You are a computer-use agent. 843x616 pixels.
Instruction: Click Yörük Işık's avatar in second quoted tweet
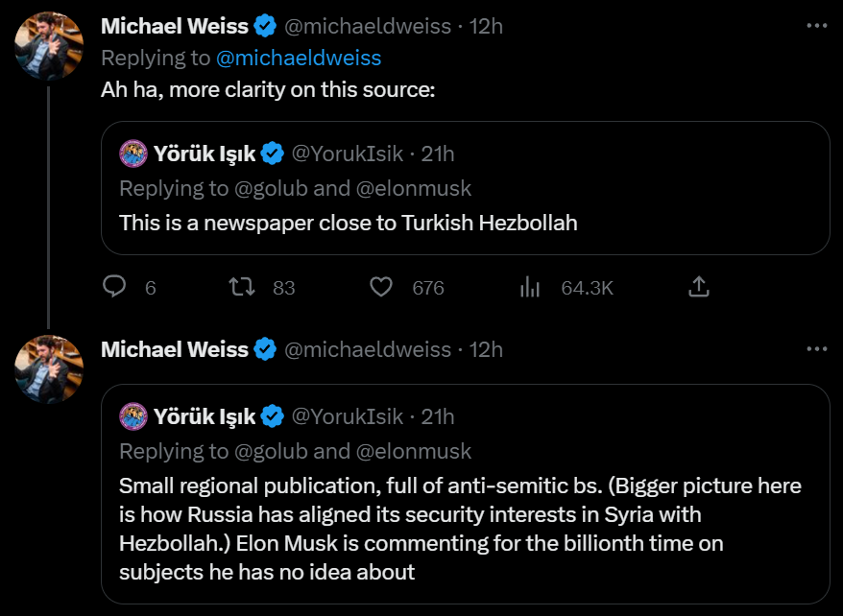click(x=132, y=416)
